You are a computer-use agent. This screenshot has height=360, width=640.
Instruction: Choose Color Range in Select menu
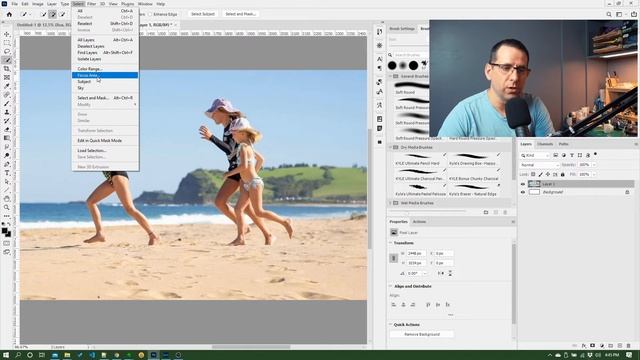pos(105,69)
